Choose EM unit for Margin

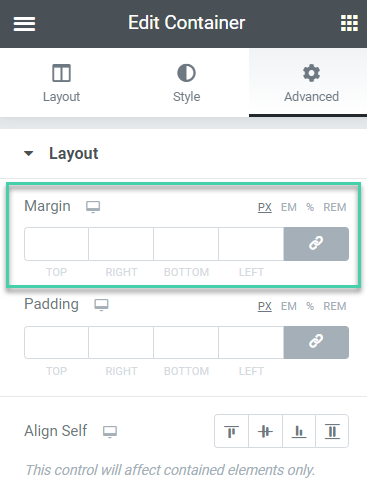(289, 207)
